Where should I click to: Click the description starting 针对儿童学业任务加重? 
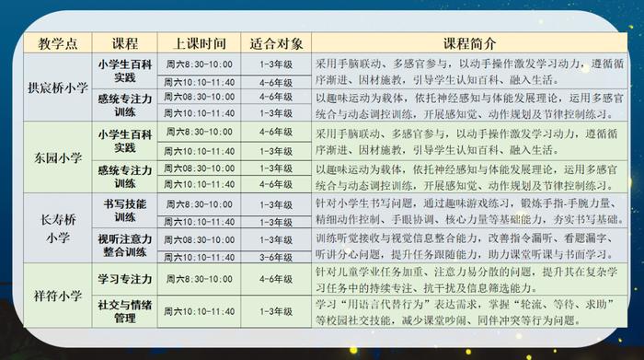click(469, 280)
